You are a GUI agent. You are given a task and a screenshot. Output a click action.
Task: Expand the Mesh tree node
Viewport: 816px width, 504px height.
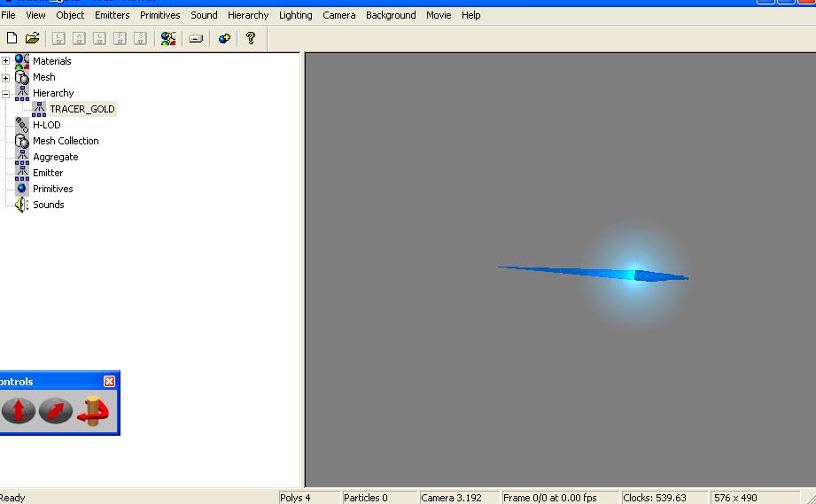pos(5,77)
